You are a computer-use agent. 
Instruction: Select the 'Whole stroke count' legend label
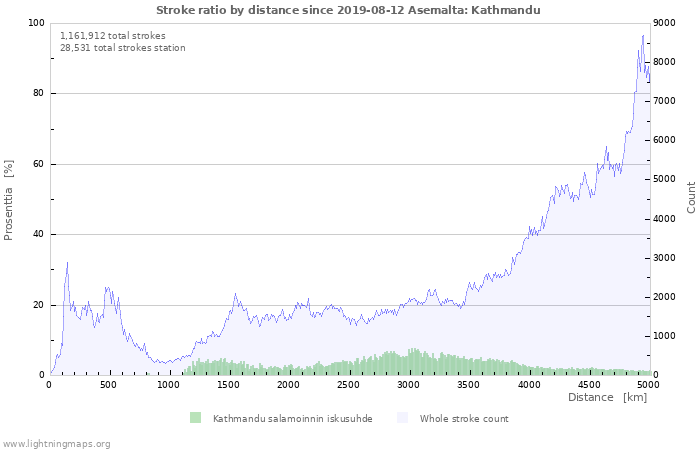pyautogui.click(x=464, y=419)
